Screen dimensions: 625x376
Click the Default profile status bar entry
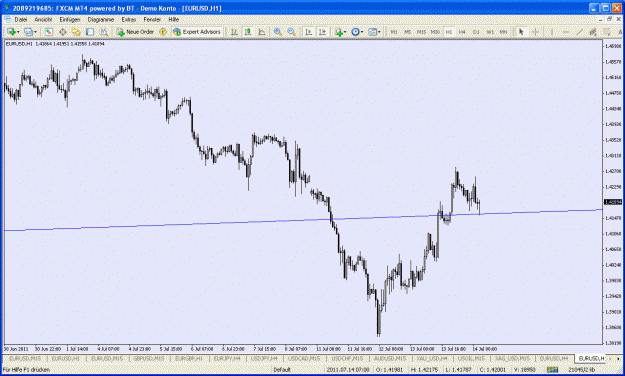coord(282,370)
